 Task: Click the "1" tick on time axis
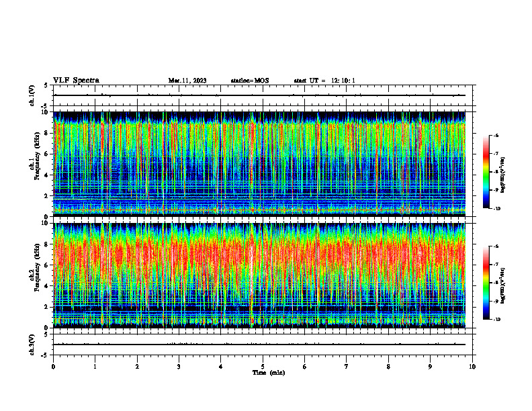95,367
